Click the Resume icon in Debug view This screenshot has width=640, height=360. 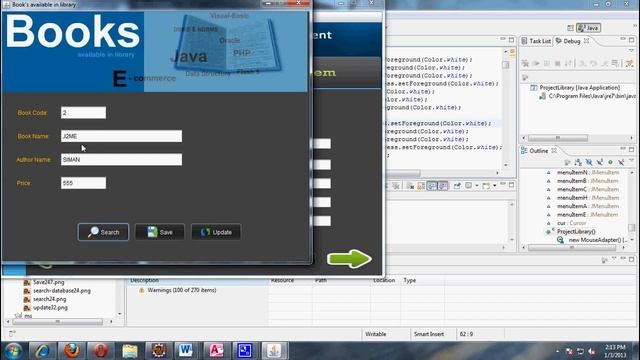click(x=536, y=63)
